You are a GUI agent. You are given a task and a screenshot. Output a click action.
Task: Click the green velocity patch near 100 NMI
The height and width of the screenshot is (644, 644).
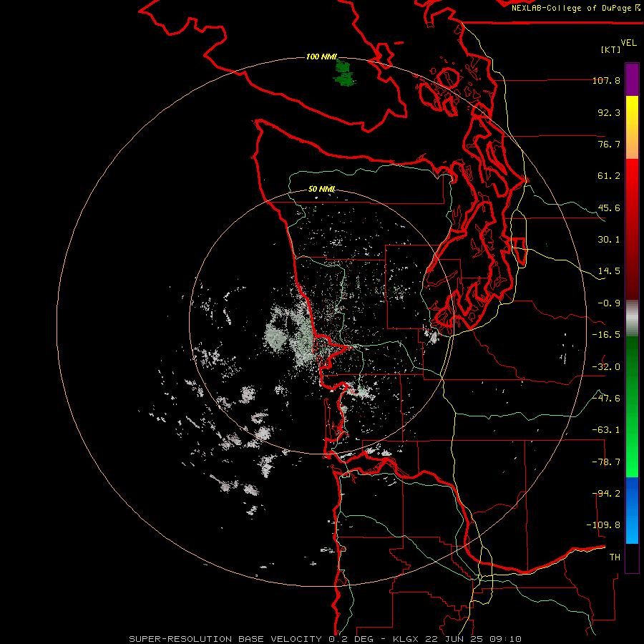(x=344, y=73)
